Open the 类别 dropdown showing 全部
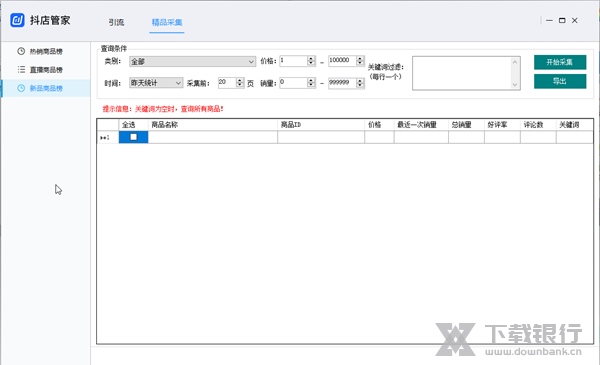The image size is (600, 365). coord(192,61)
